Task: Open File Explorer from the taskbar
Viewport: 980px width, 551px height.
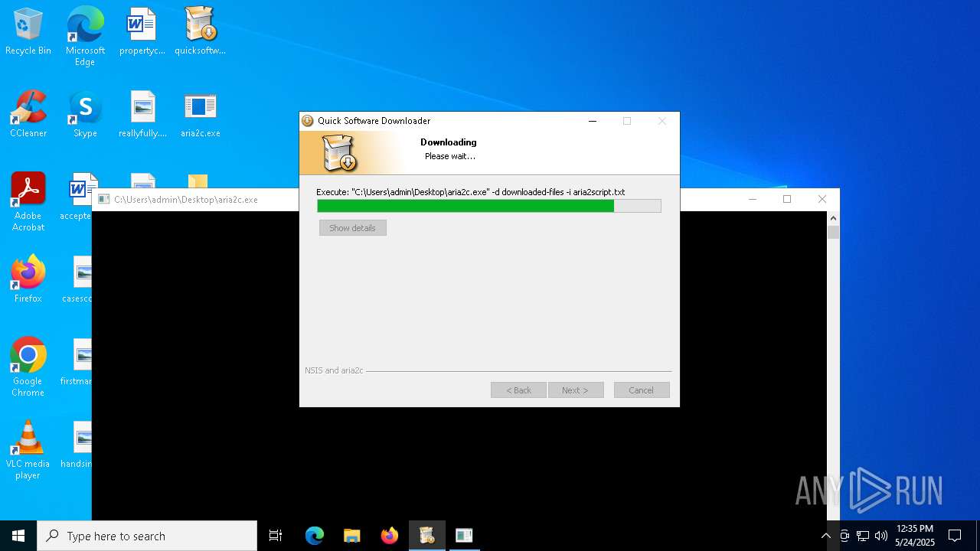Action: 351,536
